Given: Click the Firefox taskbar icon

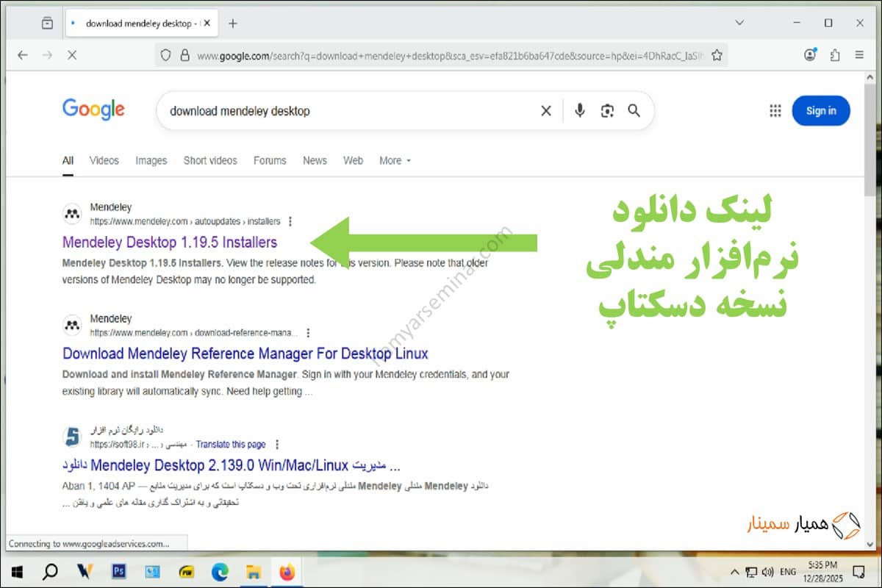Looking at the screenshot, I should coord(287,571).
